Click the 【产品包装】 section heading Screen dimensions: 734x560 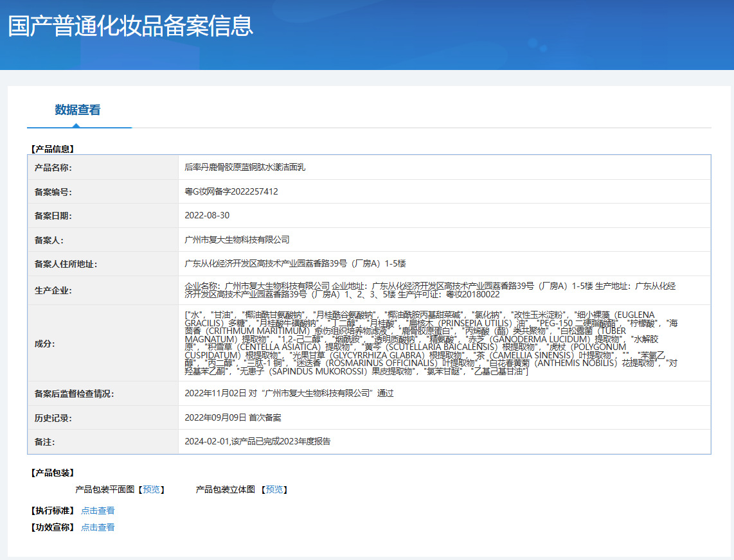53,473
